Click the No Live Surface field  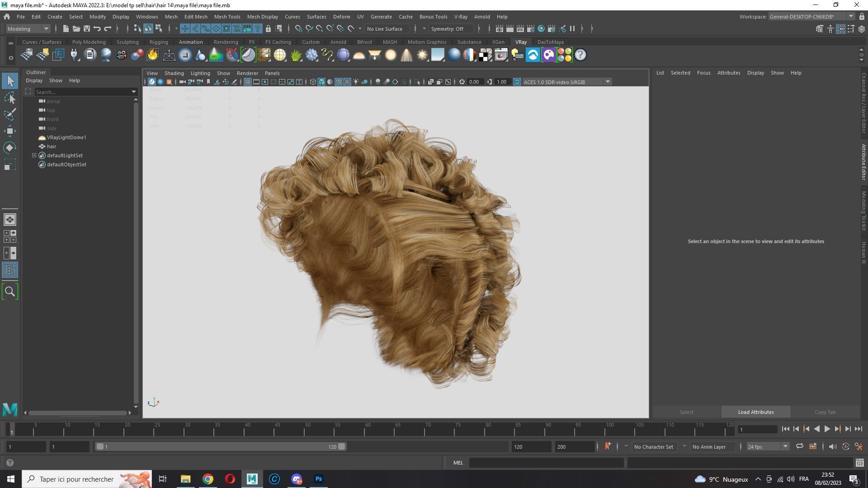[x=387, y=28]
